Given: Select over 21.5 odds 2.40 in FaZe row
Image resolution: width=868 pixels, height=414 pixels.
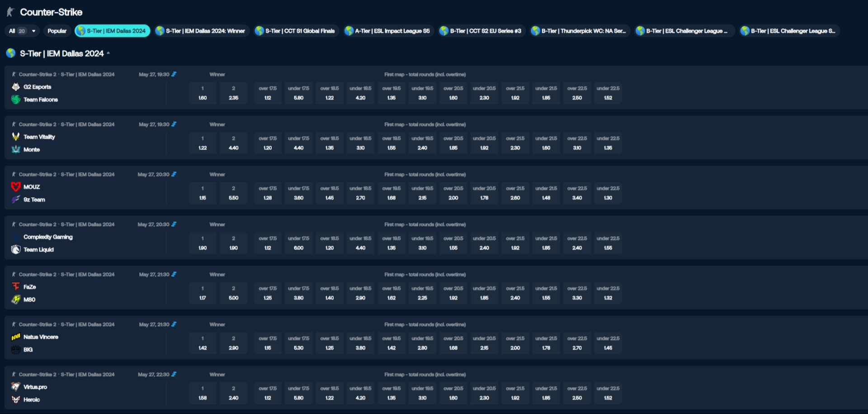Looking at the screenshot, I should coord(515,293).
